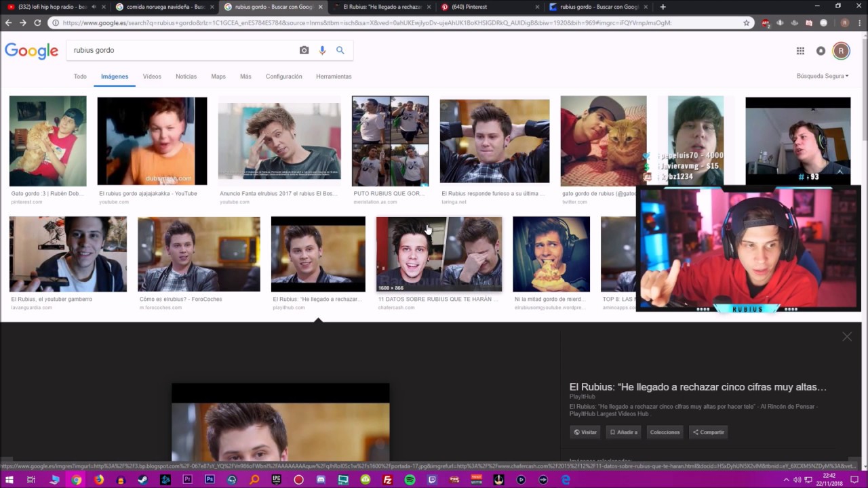Viewport: 868px width, 488px height.
Task: Go back to previous page
Action: pos(8,22)
